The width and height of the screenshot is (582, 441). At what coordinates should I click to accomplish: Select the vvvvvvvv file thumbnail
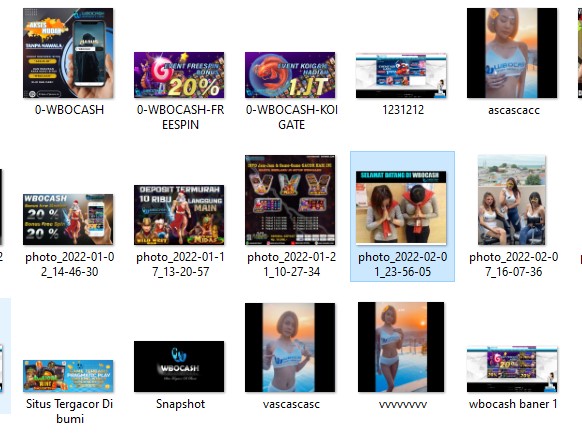point(401,347)
